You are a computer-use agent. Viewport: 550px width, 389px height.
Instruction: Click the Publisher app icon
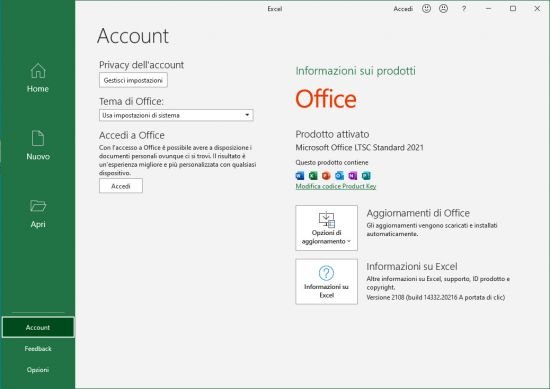[x=366, y=175]
